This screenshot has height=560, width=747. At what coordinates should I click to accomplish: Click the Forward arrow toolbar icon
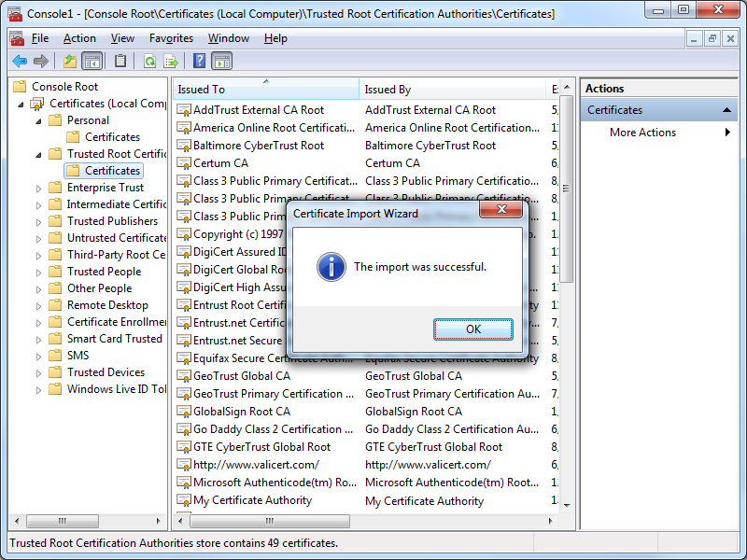point(40,62)
